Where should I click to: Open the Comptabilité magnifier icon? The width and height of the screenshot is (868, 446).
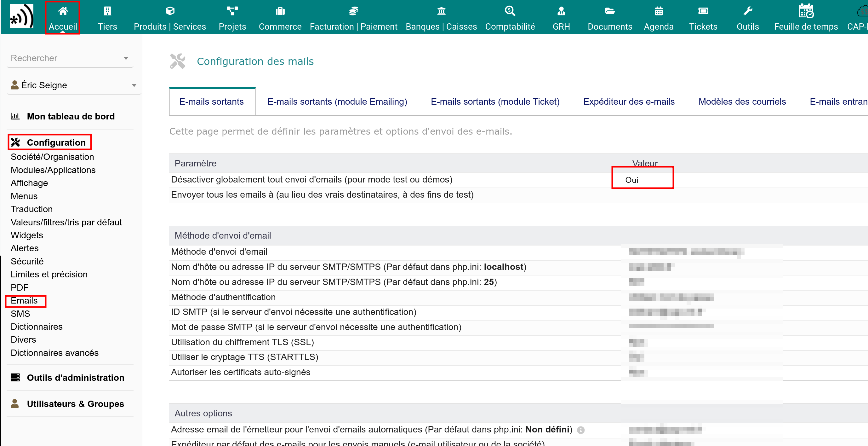coord(510,11)
